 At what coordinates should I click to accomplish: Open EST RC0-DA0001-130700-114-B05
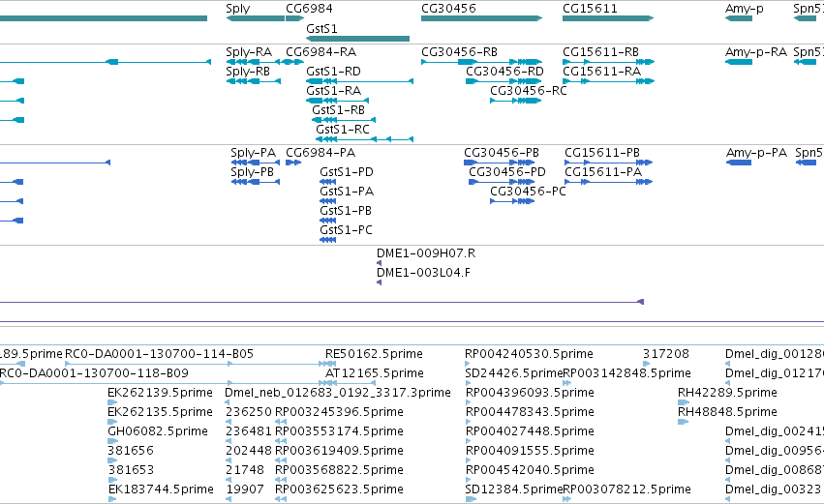pyautogui.click(x=159, y=354)
